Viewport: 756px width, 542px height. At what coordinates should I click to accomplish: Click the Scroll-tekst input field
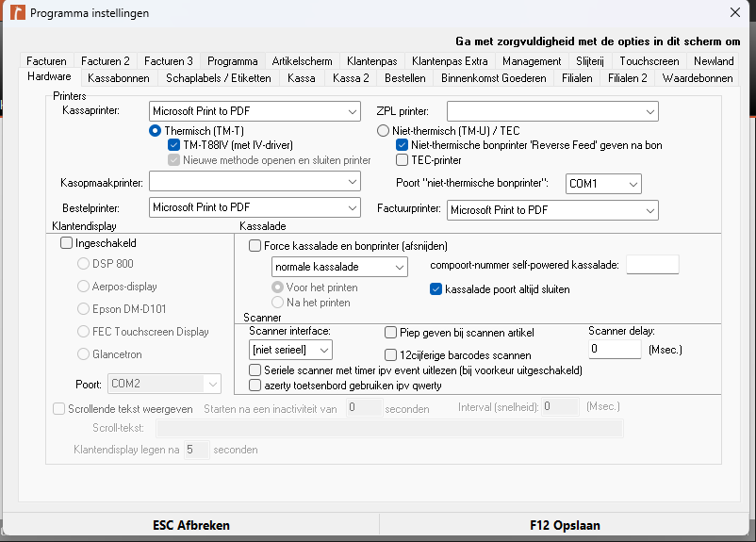[x=389, y=428]
